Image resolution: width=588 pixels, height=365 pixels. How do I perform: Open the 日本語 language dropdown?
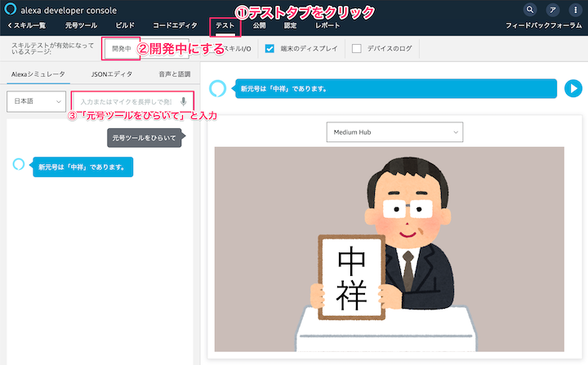coord(37,101)
